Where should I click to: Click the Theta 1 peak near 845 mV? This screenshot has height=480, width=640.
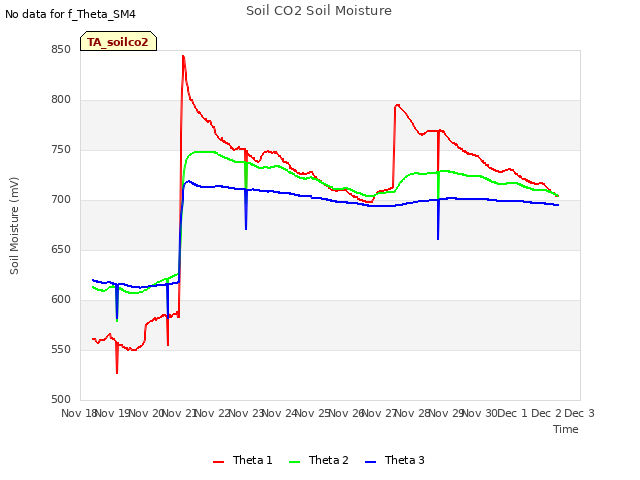tap(183, 56)
